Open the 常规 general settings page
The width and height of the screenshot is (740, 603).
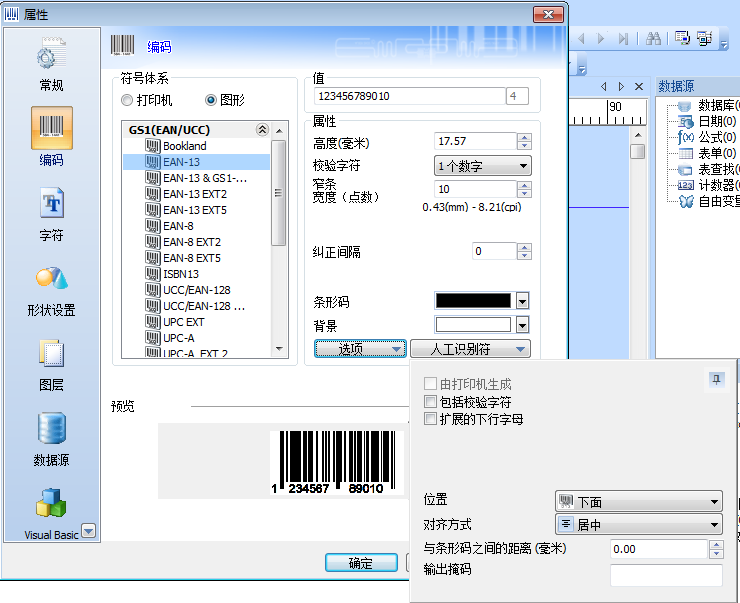point(51,64)
